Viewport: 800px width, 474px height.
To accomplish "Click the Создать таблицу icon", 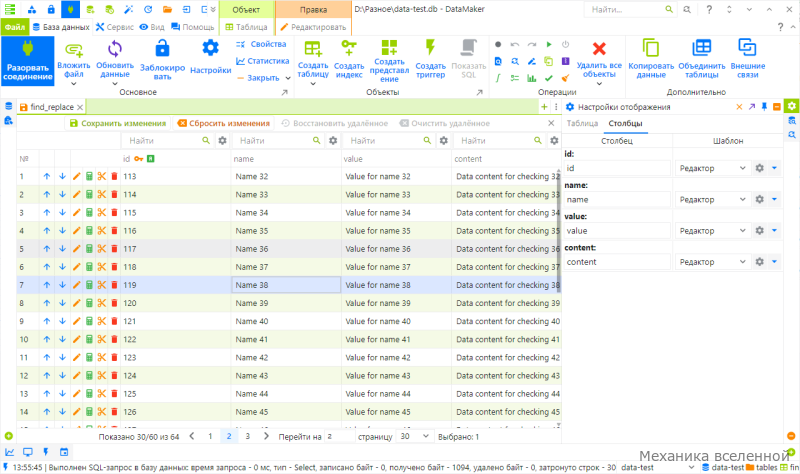I will click(313, 49).
